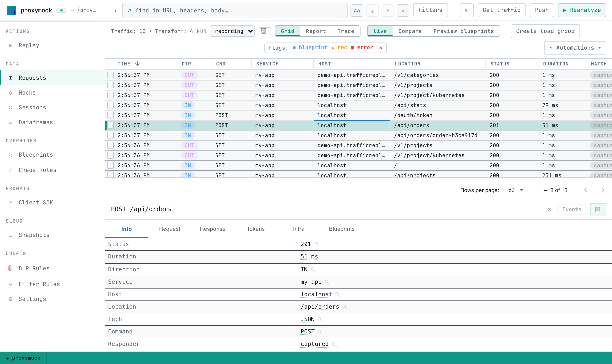
Task: Open rows per page dropdown
Action: [x=515, y=190]
